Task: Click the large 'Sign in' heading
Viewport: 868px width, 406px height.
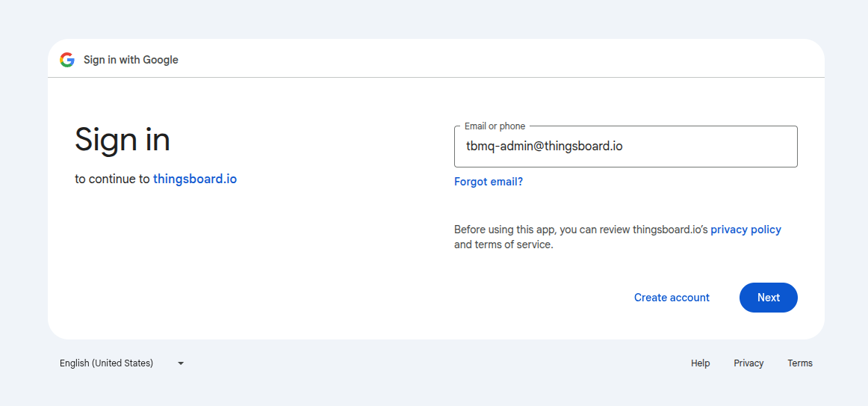Action: [x=123, y=140]
